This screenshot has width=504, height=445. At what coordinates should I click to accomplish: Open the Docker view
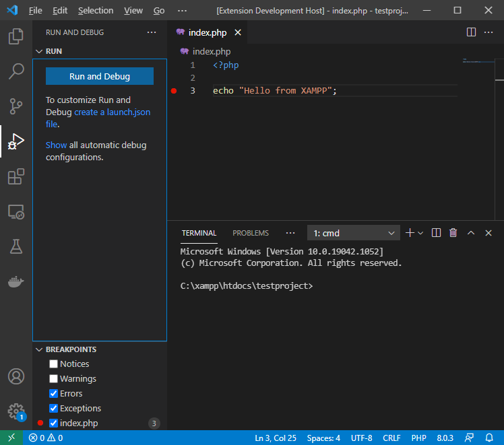click(x=15, y=281)
